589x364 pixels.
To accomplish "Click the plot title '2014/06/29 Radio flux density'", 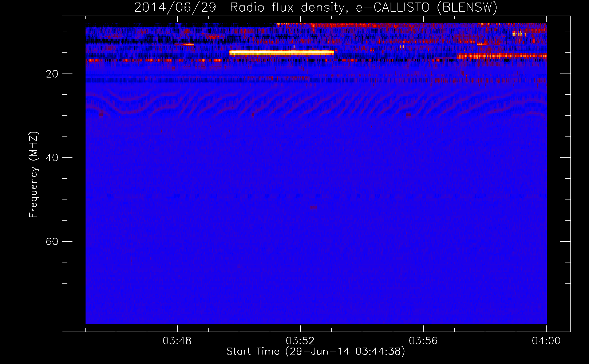I will (238, 7).
